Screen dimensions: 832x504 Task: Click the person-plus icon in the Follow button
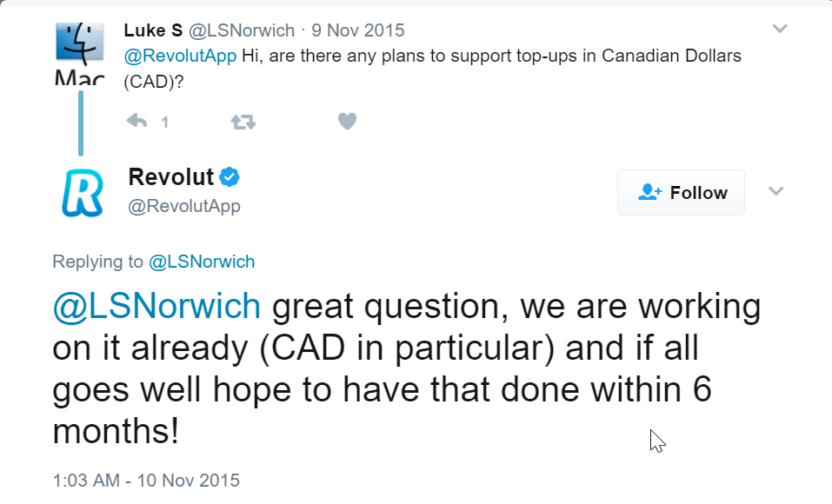coord(650,192)
